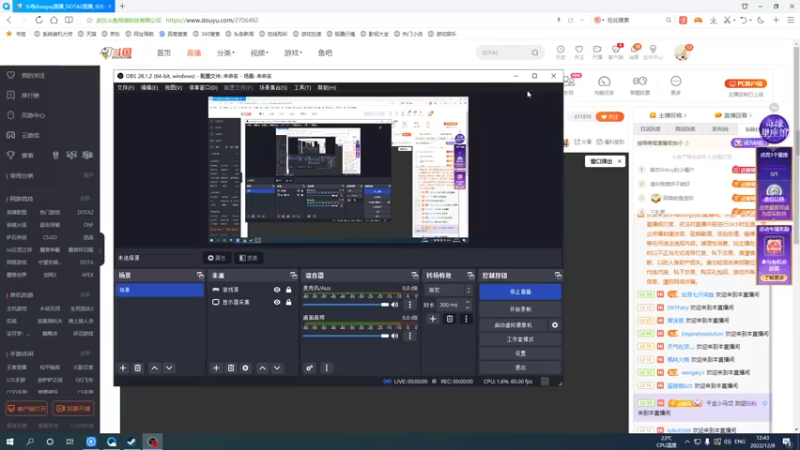Add a scene transition with plus icon
Image resolution: width=800 pixels, height=450 pixels.
click(433, 319)
